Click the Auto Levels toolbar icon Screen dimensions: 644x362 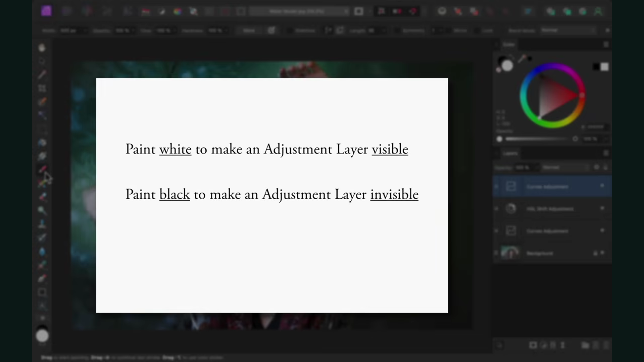point(145,12)
